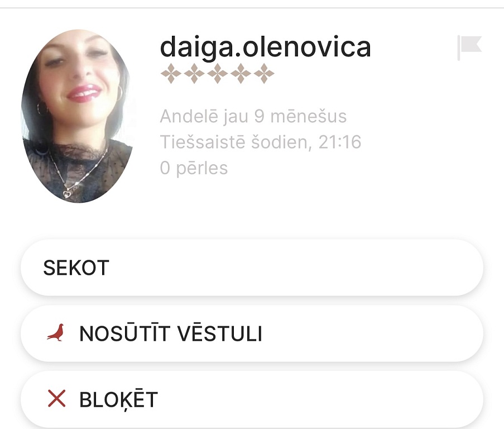
Task: Click the '0 pērles' pearls count
Action: (x=194, y=168)
